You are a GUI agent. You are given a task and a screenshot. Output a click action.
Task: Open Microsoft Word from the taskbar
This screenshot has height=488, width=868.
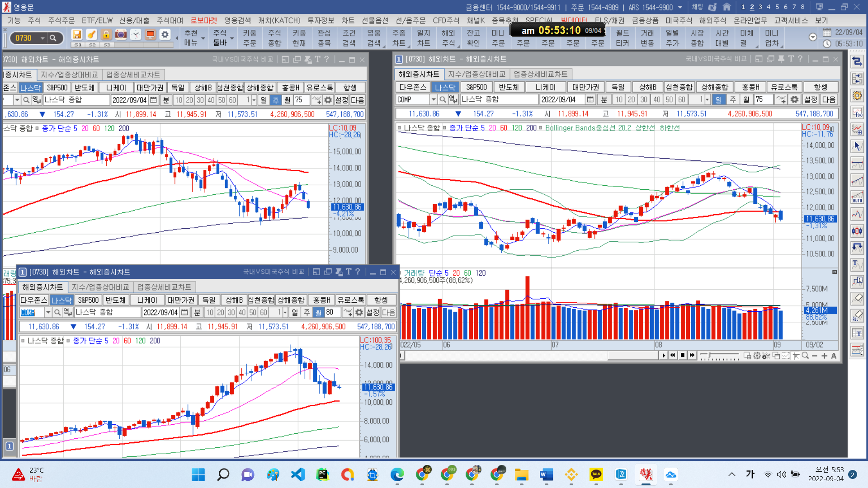[x=546, y=474]
